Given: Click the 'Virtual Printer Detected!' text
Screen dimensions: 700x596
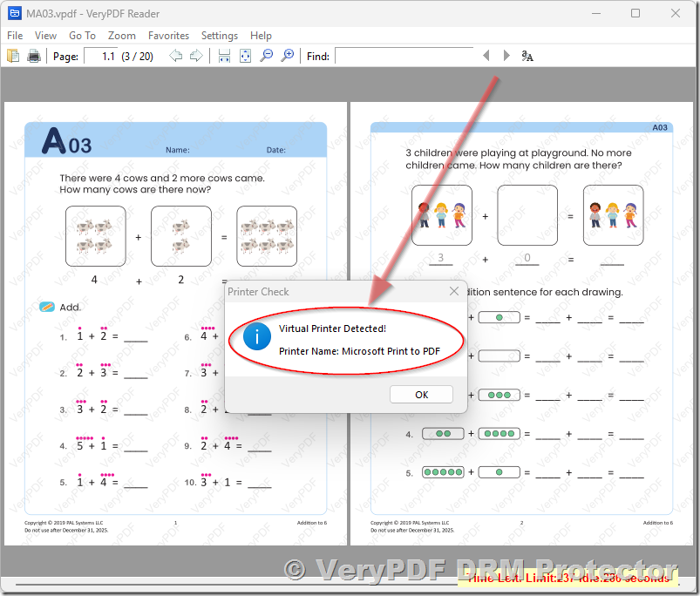Looking at the screenshot, I should [x=332, y=328].
